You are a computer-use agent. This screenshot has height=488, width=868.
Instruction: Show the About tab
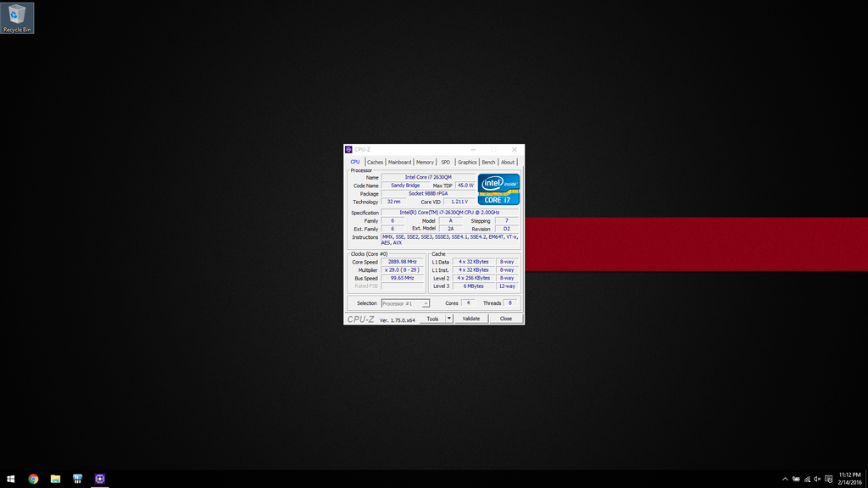point(508,162)
